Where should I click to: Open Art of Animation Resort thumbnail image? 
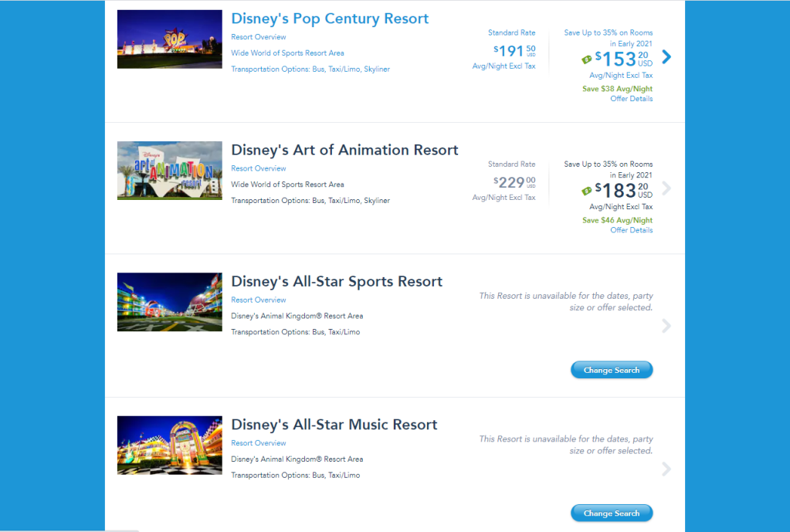tap(169, 171)
